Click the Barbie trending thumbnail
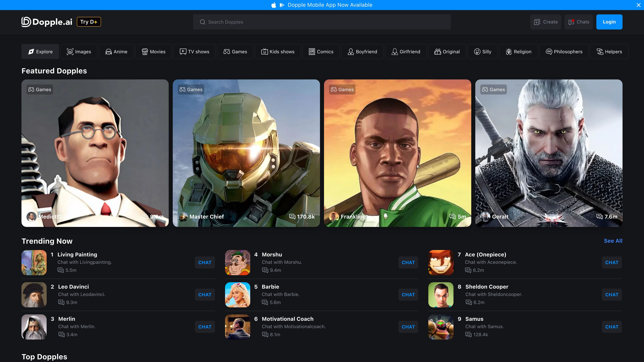This screenshot has width=644, height=362. 237,295
